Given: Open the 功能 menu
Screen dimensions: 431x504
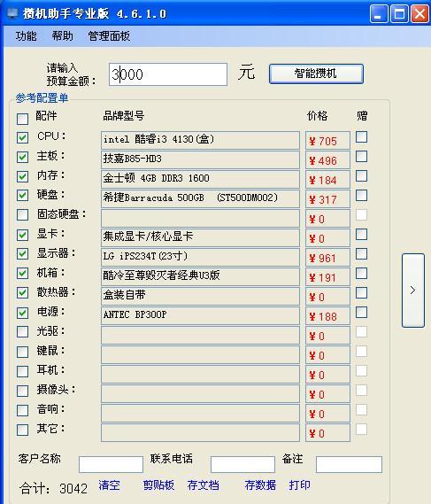Looking at the screenshot, I should [26, 36].
